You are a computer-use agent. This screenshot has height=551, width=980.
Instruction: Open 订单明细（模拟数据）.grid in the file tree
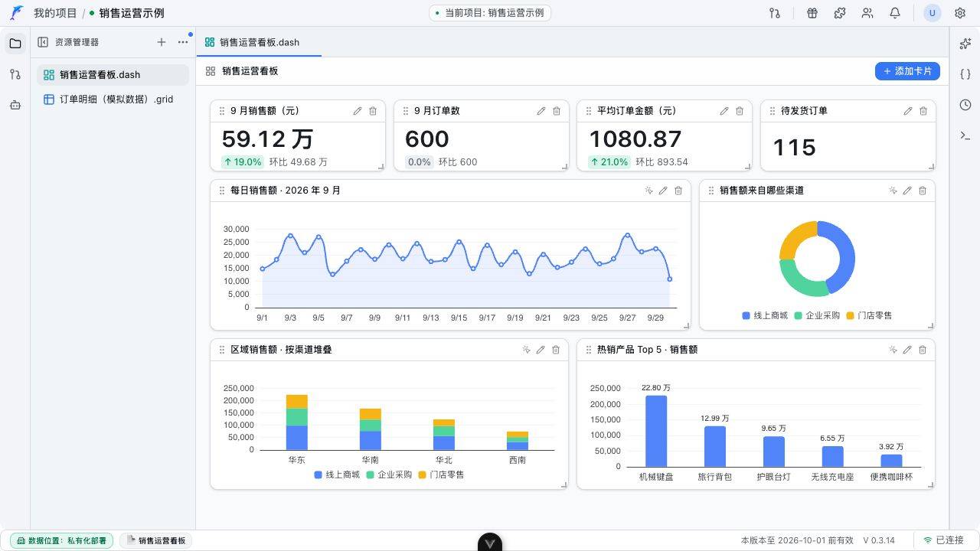113,99
